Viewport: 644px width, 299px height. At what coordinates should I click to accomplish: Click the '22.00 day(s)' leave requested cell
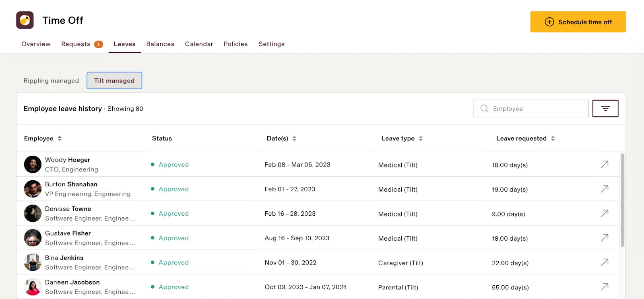(510, 263)
